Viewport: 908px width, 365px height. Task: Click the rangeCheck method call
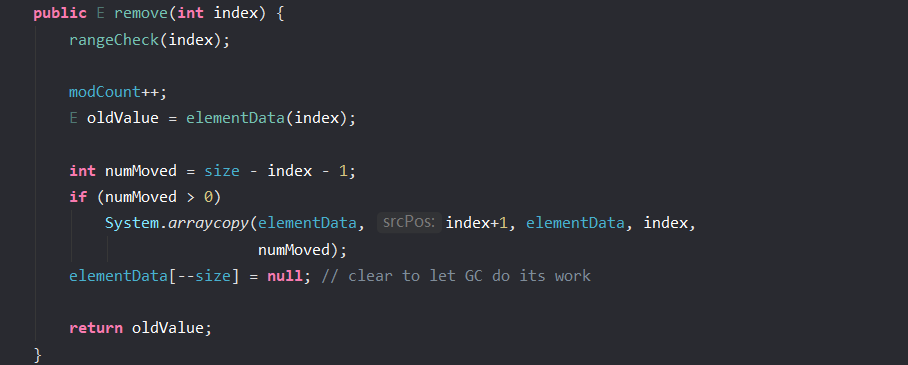tap(114, 39)
